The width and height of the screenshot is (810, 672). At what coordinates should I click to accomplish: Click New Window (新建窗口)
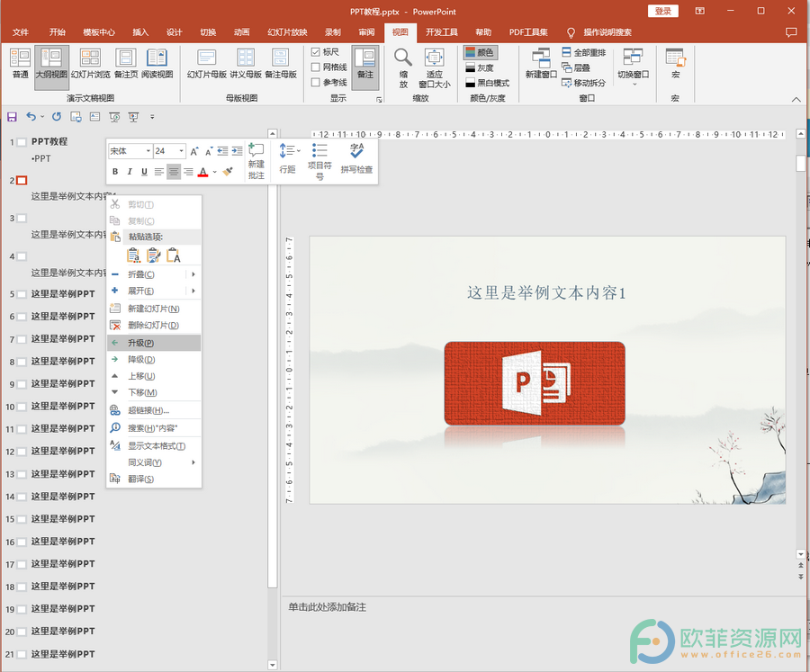541,63
